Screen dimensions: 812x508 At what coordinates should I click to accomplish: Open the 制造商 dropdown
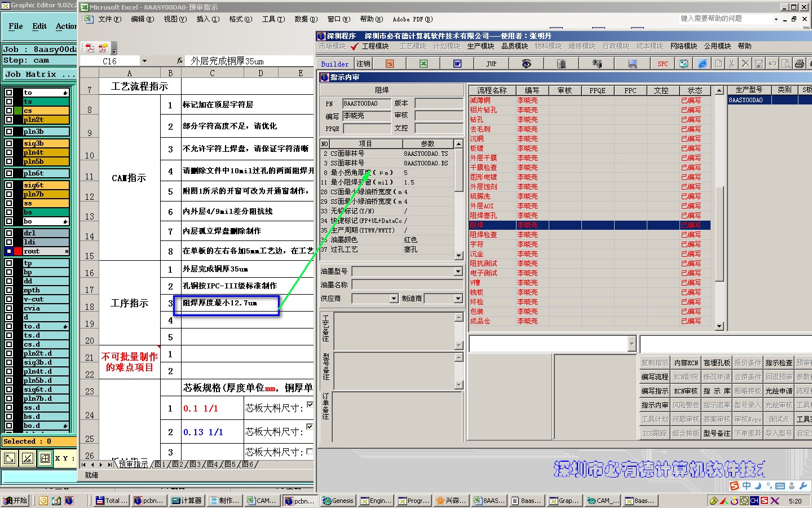click(x=458, y=299)
